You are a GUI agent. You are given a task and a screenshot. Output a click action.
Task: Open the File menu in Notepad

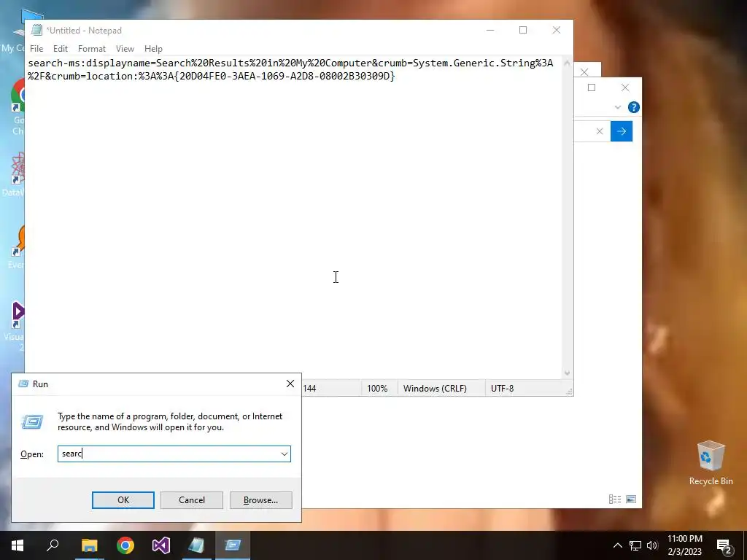pyautogui.click(x=36, y=49)
